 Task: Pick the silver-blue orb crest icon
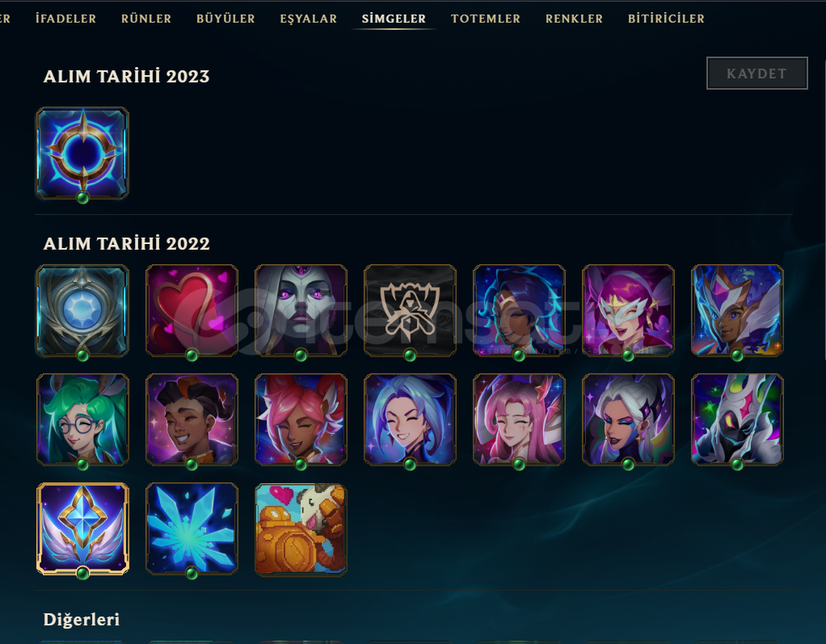pyautogui.click(x=82, y=310)
